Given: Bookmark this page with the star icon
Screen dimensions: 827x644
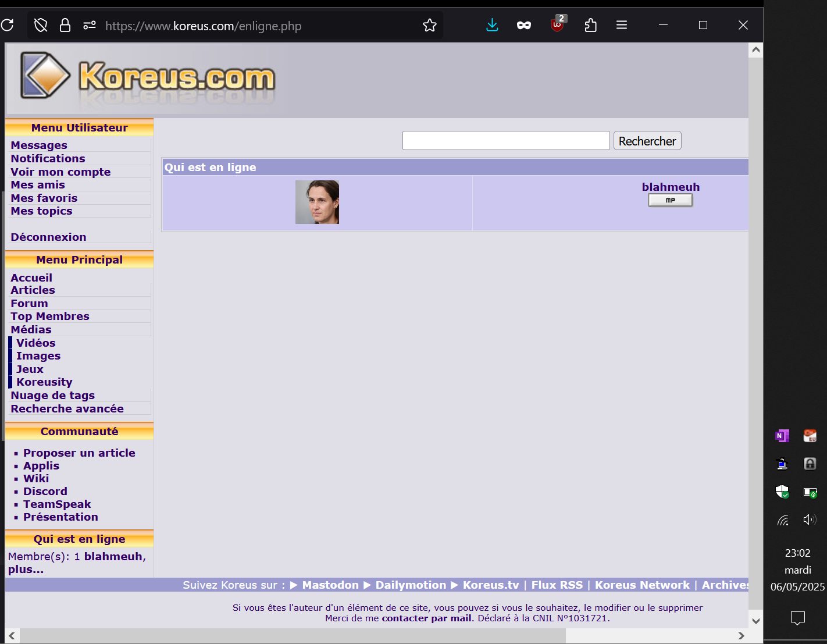Looking at the screenshot, I should [x=430, y=25].
